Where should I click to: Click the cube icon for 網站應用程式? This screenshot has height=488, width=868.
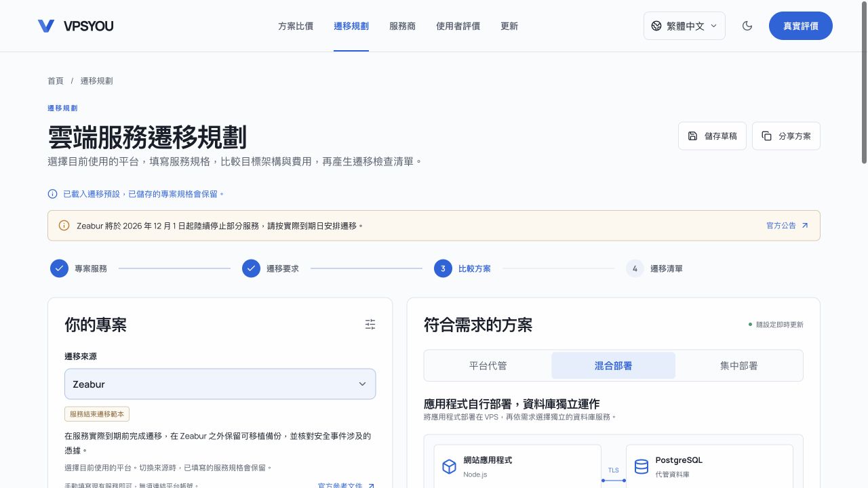tap(449, 466)
